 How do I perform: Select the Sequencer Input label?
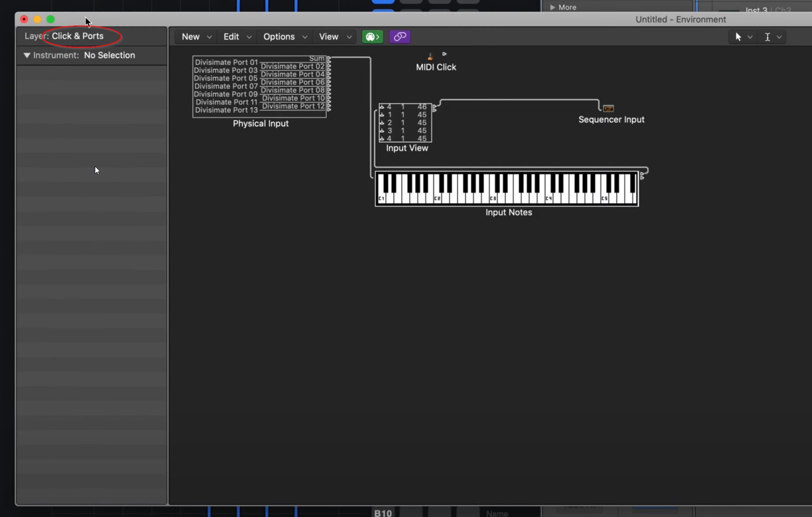pyautogui.click(x=611, y=119)
